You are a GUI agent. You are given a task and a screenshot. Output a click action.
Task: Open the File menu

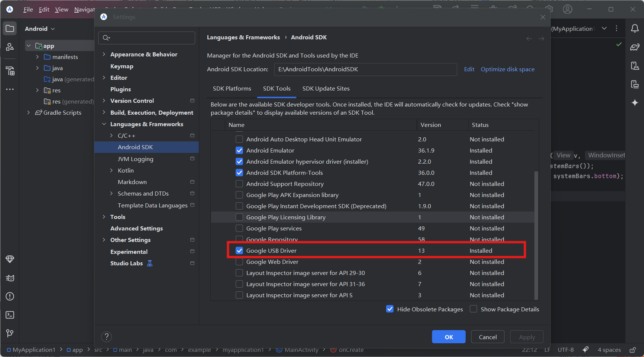28,9
